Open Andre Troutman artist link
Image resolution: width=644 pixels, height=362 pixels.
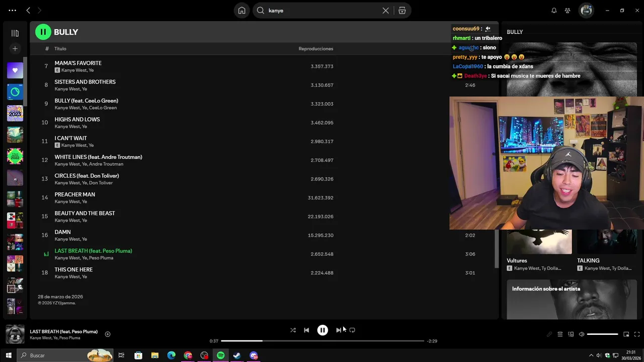pyautogui.click(x=106, y=164)
